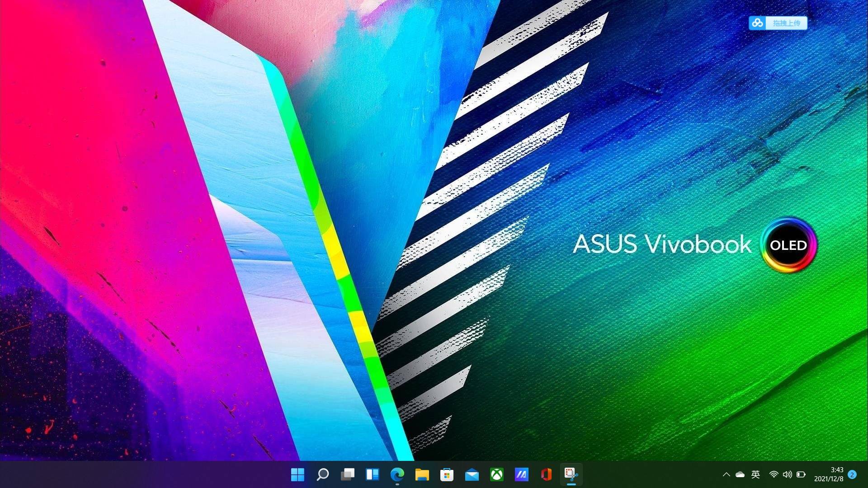Open Task View

coord(347,474)
